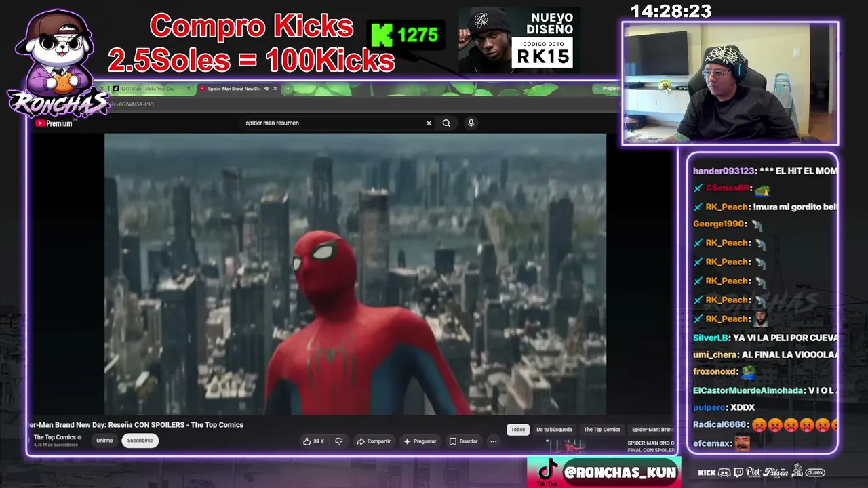Click the 4,76 M de suscriptores count
The image size is (868, 488).
pyautogui.click(x=55, y=445)
